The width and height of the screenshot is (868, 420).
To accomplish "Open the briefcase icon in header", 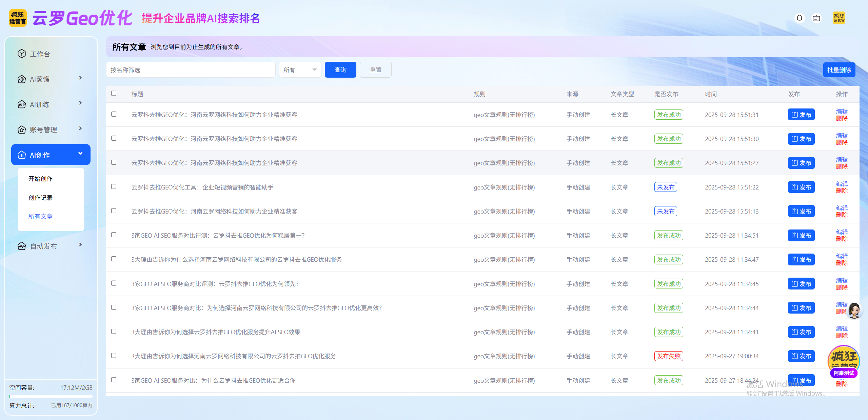I will pyautogui.click(x=816, y=18).
